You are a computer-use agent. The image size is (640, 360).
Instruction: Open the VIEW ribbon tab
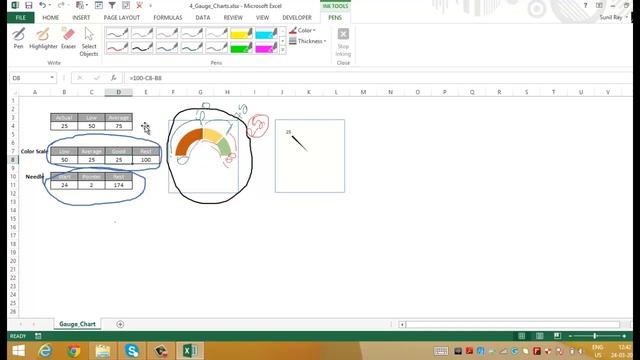click(262, 18)
